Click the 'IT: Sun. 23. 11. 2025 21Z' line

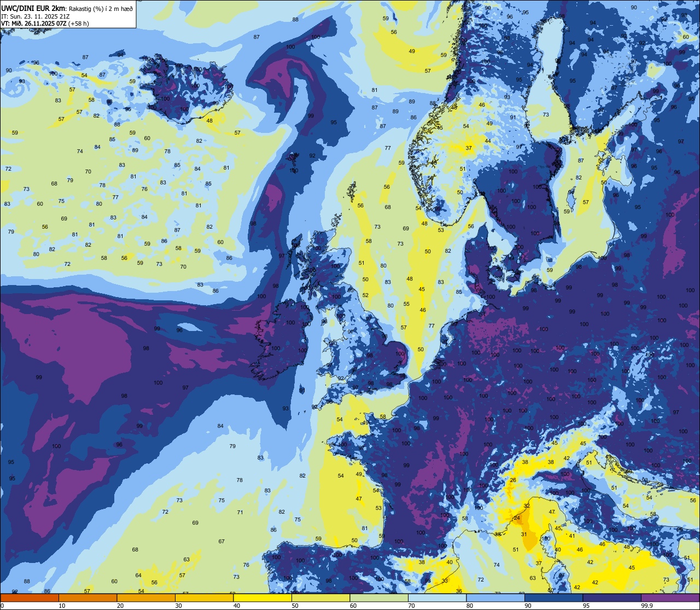coord(36,16)
